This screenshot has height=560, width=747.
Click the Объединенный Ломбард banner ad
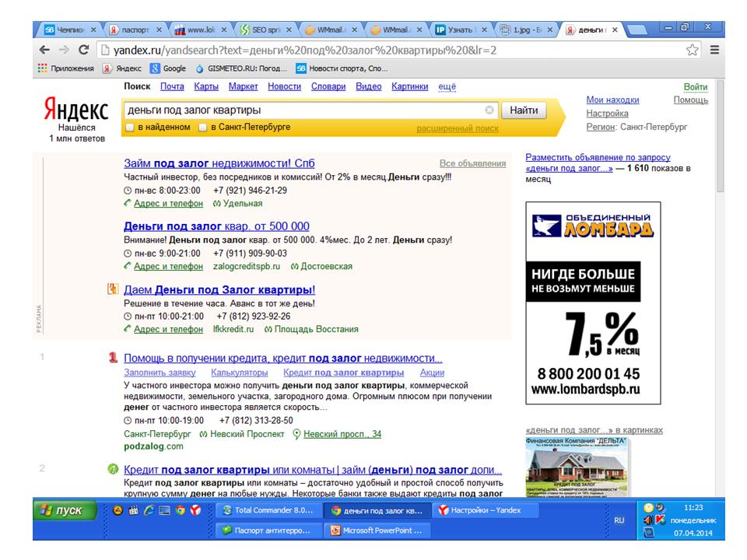(x=593, y=303)
